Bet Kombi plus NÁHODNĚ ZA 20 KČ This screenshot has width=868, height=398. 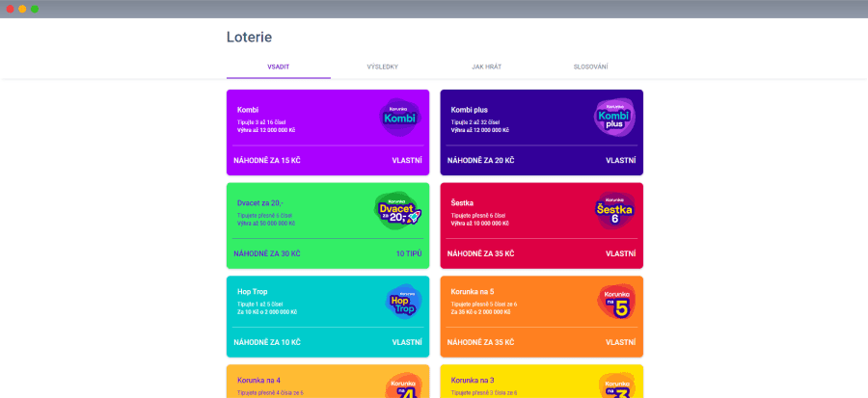point(480,161)
